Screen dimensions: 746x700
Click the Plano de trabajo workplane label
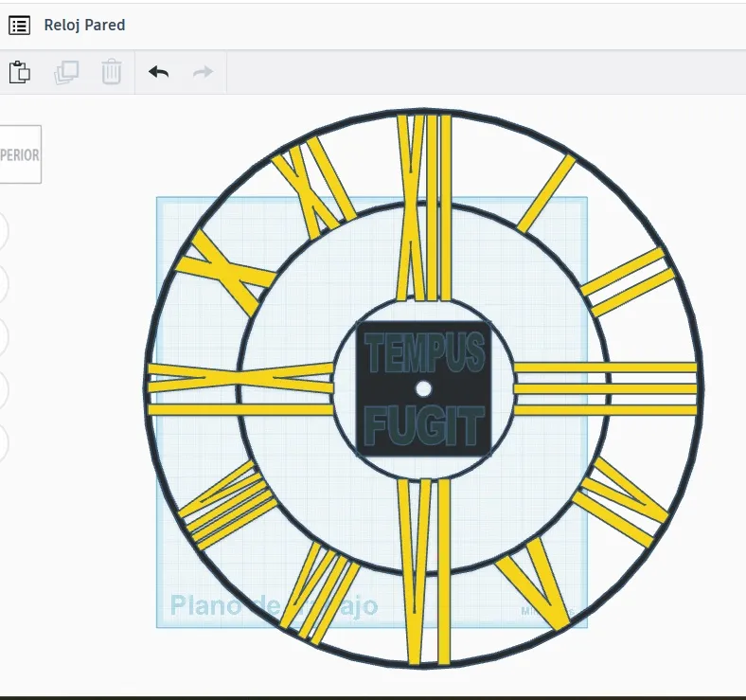[274, 605]
